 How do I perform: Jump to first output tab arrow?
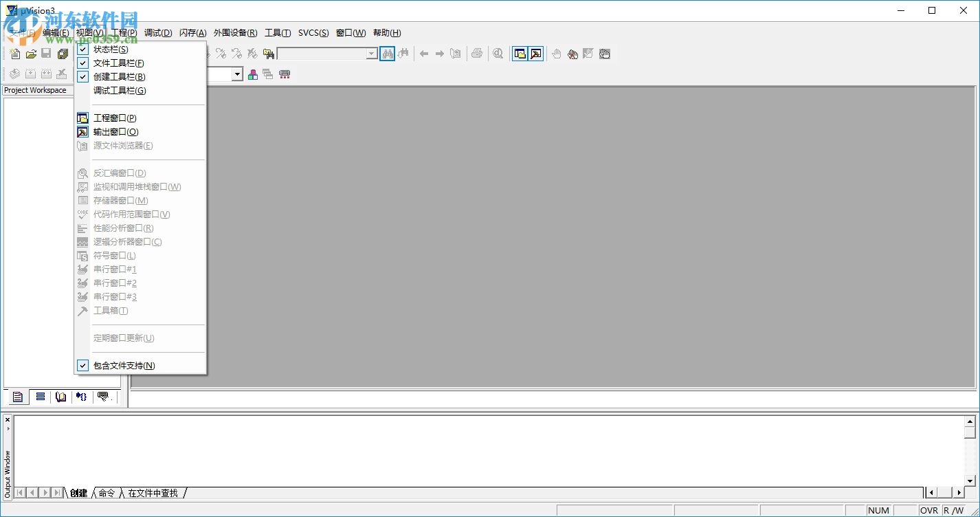(x=20, y=492)
